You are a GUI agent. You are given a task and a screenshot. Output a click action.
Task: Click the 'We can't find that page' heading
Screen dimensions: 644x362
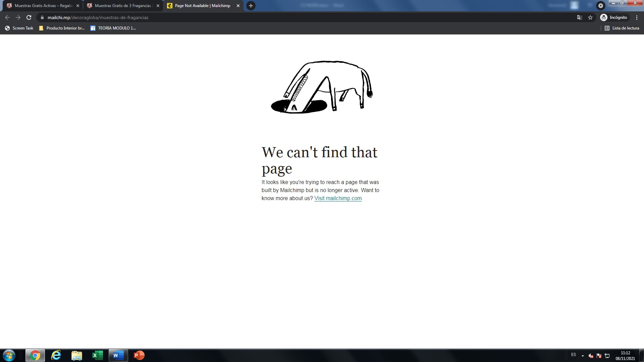pyautogui.click(x=319, y=160)
